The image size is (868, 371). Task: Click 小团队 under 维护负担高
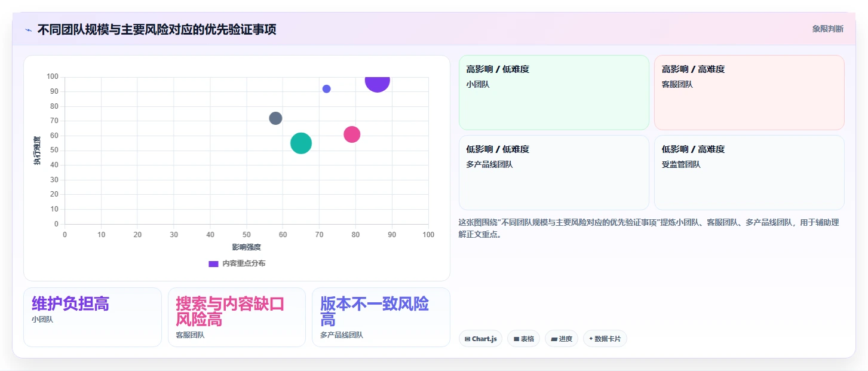[x=42, y=320]
